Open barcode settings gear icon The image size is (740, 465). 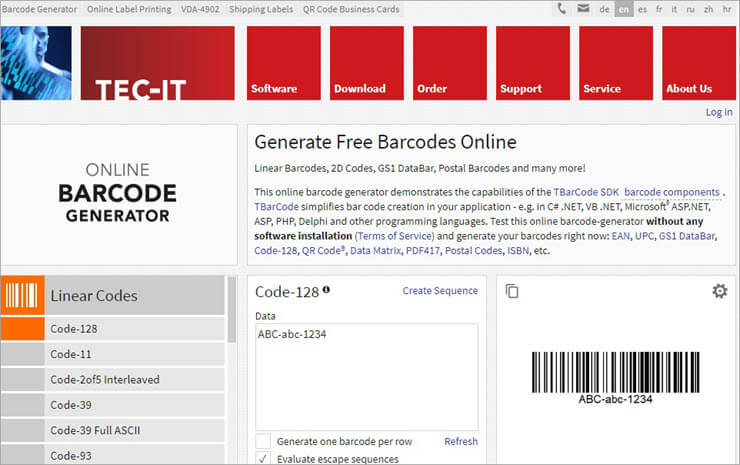[719, 291]
